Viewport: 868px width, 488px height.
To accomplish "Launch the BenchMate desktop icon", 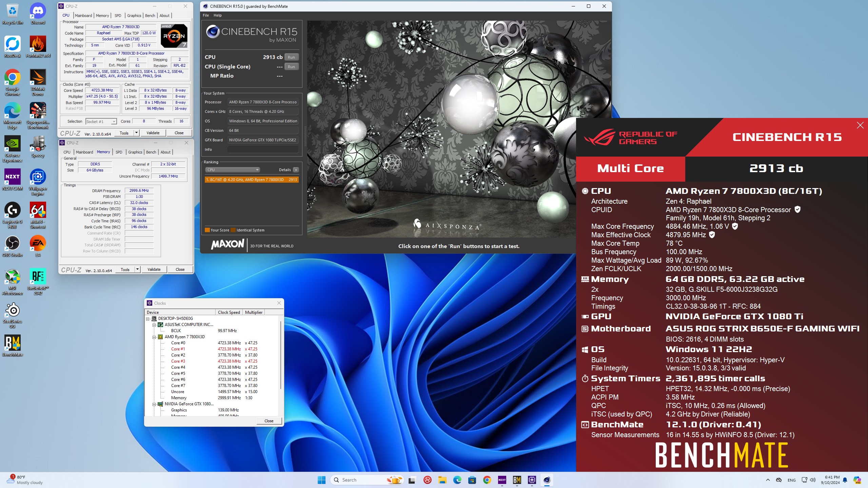I will 13,346.
